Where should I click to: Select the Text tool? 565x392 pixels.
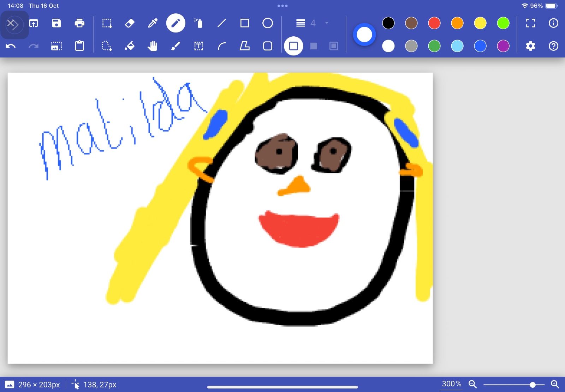click(x=199, y=46)
